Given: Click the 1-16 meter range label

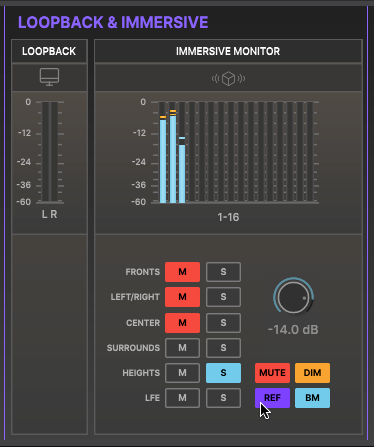Looking at the screenshot, I should click(228, 217).
